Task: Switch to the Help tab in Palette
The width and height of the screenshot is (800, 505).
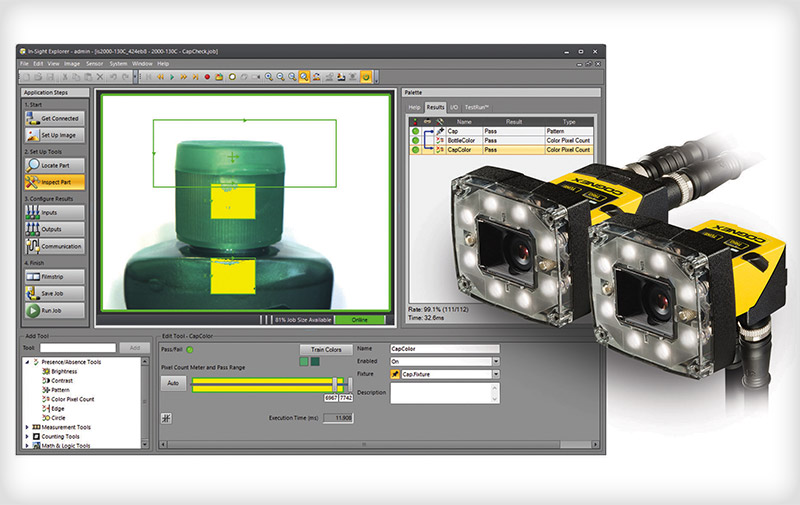Action: click(x=414, y=107)
